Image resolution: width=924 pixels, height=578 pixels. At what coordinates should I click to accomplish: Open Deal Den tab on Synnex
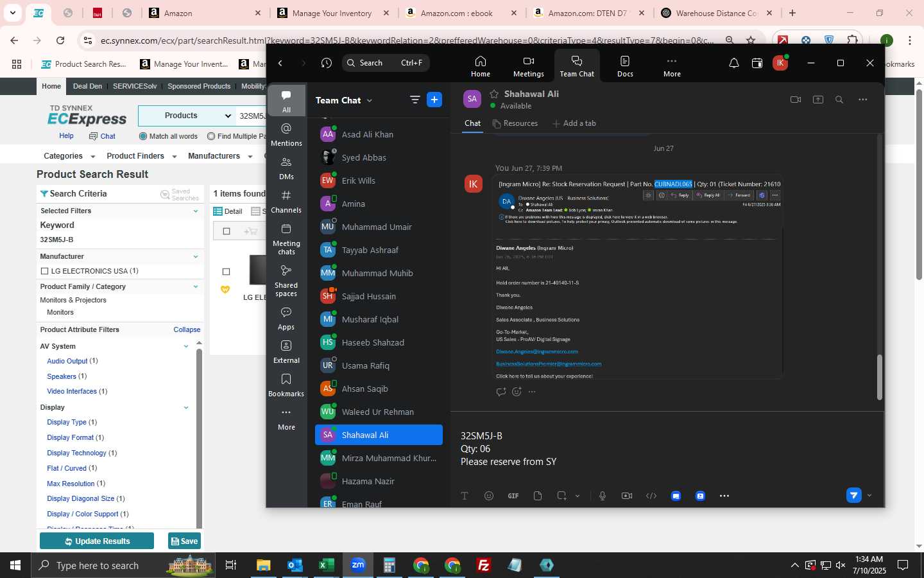tap(87, 86)
